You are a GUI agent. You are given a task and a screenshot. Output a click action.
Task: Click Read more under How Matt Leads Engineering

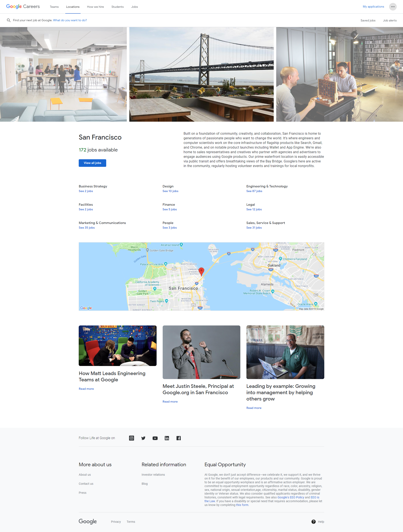pyautogui.click(x=85, y=388)
